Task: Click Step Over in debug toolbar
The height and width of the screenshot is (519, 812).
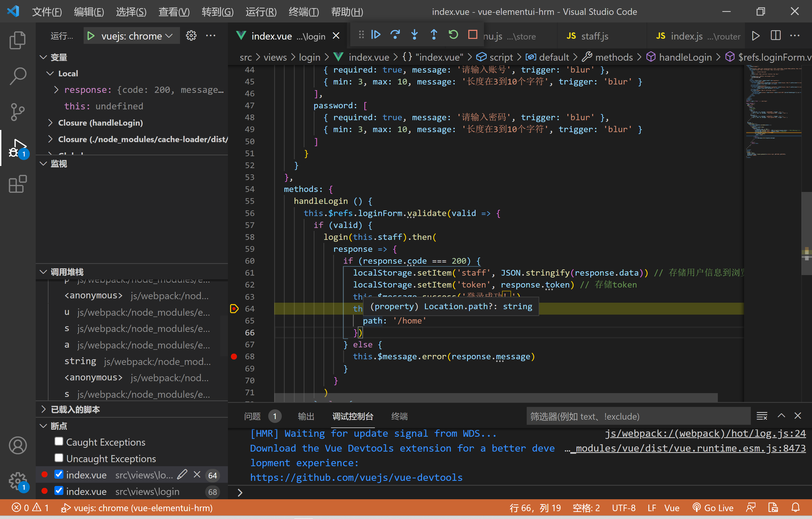Action: pos(395,34)
